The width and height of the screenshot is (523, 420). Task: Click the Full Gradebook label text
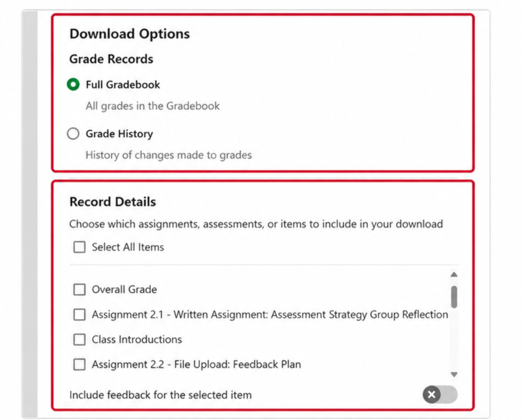click(x=122, y=85)
